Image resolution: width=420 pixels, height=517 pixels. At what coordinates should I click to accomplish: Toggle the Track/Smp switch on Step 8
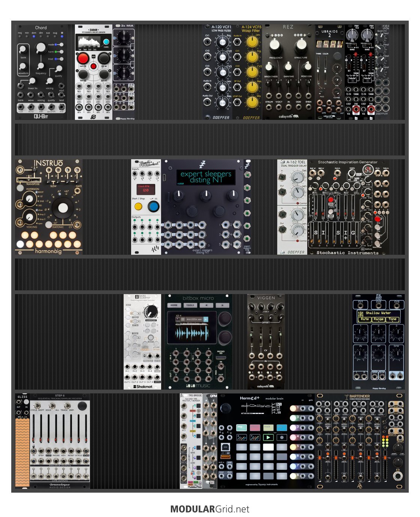[x=67, y=405]
